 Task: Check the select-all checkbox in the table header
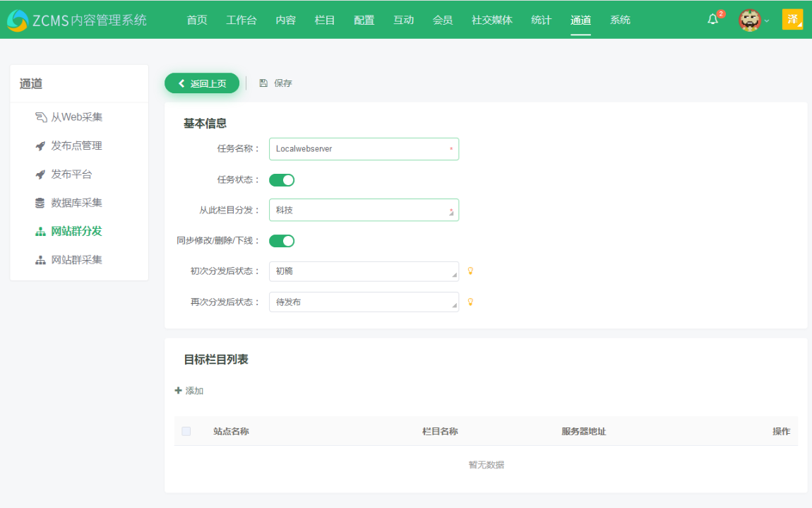tap(186, 430)
